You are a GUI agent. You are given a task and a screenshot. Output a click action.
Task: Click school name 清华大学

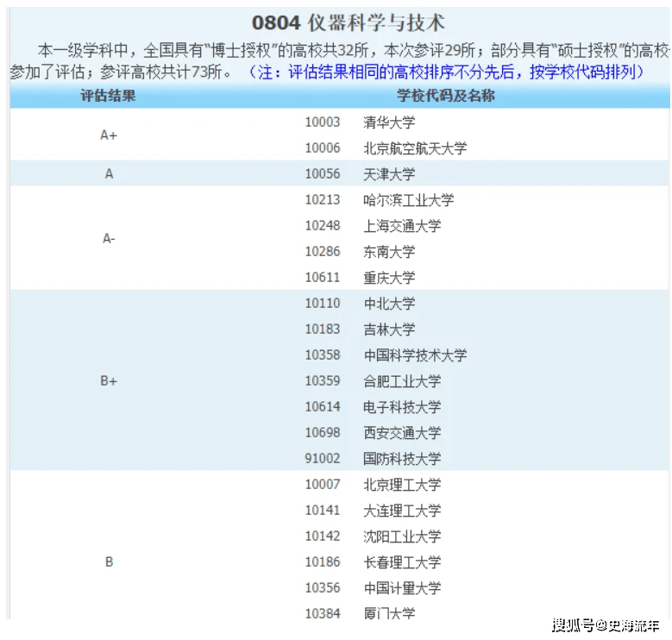coord(389,122)
